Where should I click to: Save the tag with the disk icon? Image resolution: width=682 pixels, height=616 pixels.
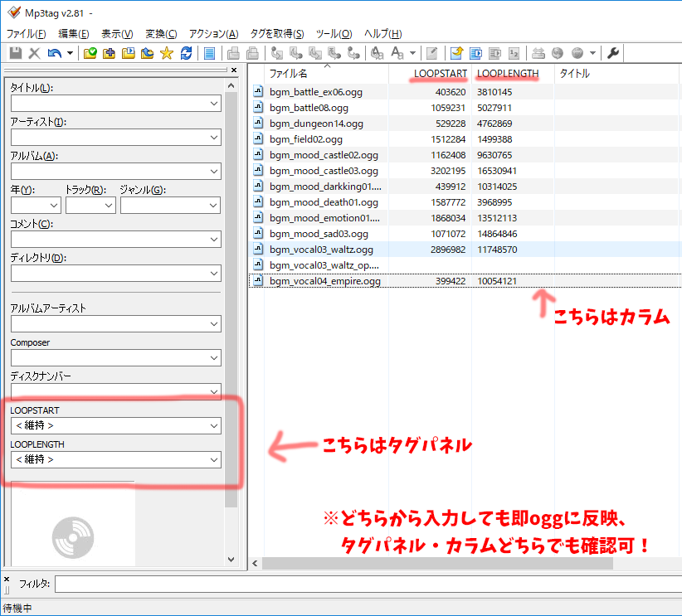pyautogui.click(x=14, y=52)
